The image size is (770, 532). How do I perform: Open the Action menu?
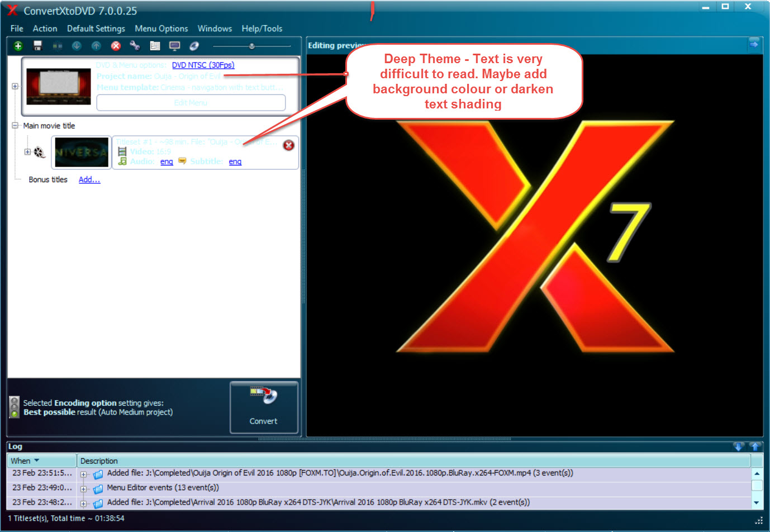click(x=45, y=28)
